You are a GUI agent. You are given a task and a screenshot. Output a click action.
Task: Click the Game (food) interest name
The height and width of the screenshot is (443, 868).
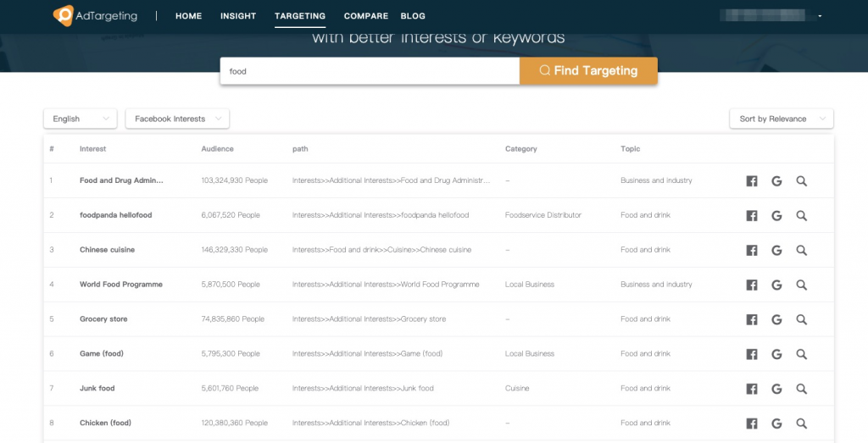click(x=102, y=353)
